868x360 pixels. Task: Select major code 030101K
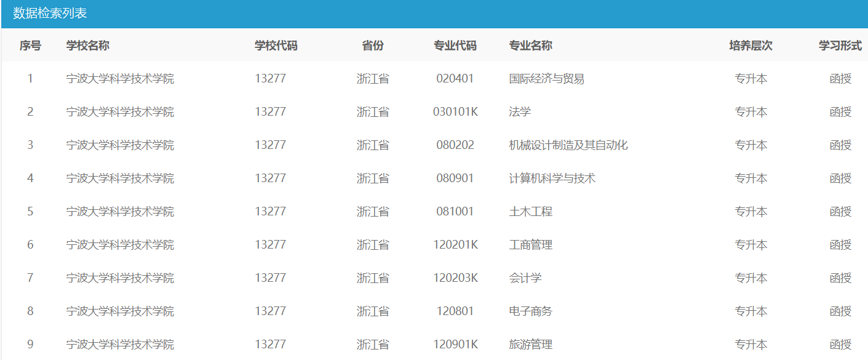pos(455,112)
